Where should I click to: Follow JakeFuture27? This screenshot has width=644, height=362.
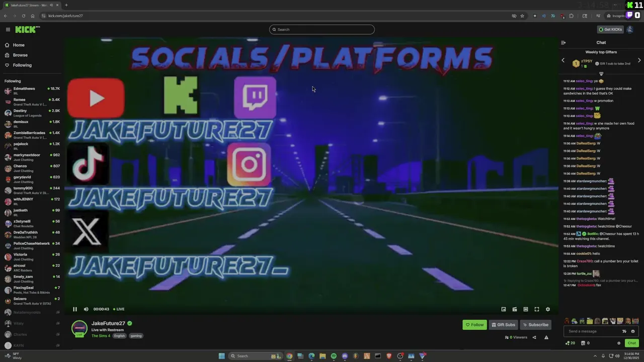[474, 325]
